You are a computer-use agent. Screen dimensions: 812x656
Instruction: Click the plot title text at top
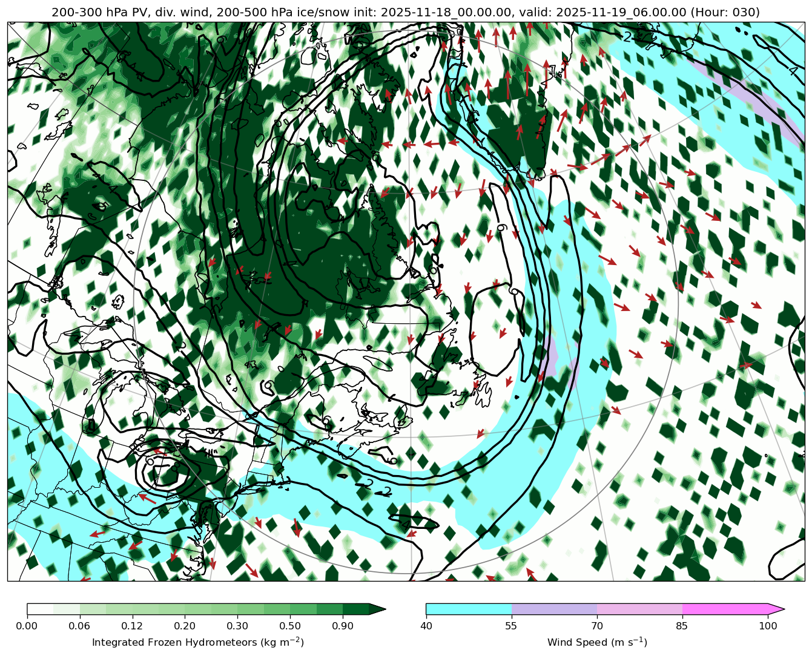pyautogui.click(x=406, y=12)
